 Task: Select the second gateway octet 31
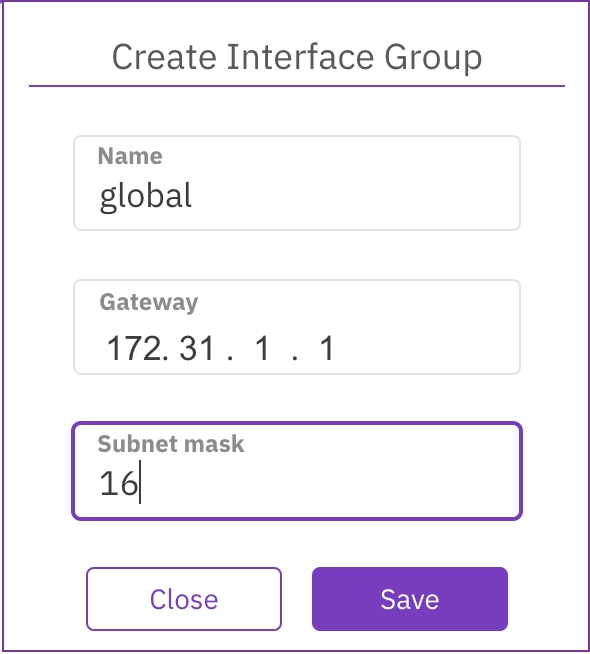tap(197, 348)
